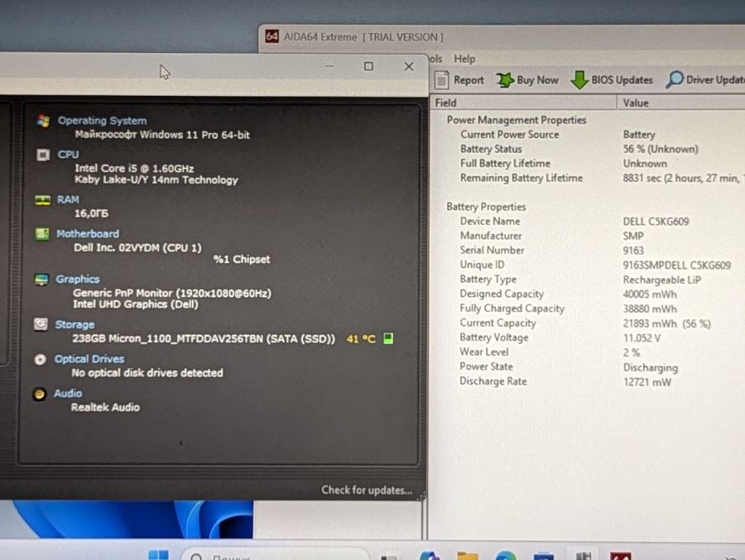745x560 pixels.
Task: Click the CPU chip icon
Action: (43, 155)
